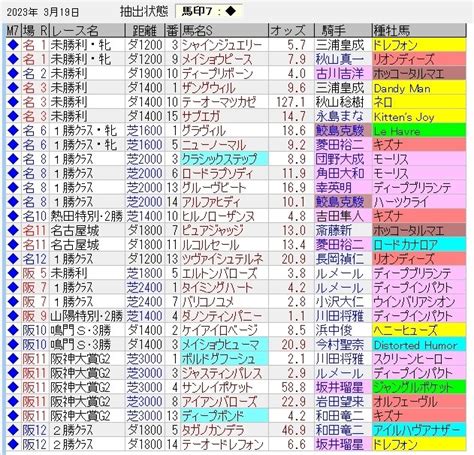The height and width of the screenshot is (455, 474).
Task: Click the date 2023年 3月19日
Action: 43,12
